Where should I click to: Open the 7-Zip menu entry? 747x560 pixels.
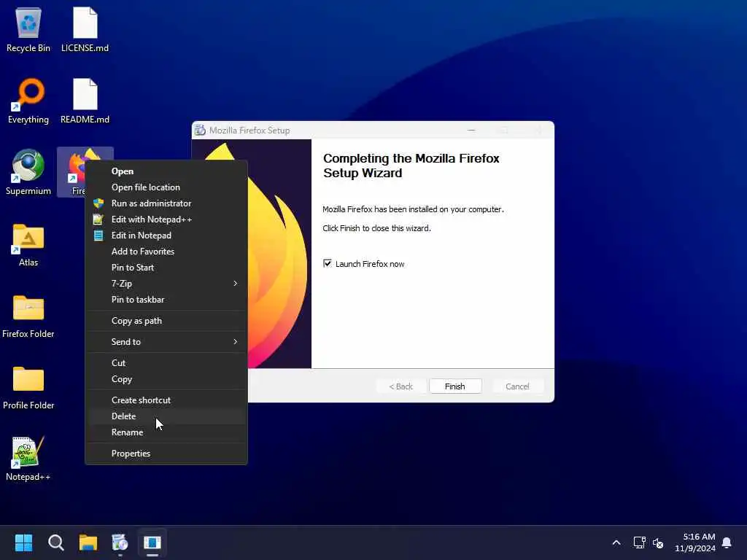166,284
